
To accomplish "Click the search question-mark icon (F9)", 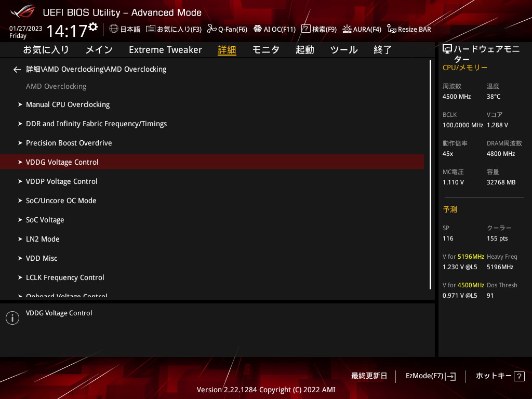I will (305, 29).
